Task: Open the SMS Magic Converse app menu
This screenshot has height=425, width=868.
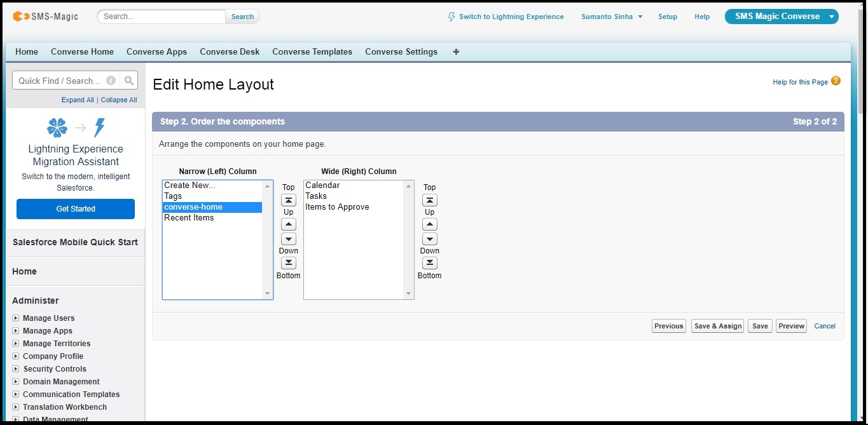Action: pyautogui.click(x=782, y=17)
